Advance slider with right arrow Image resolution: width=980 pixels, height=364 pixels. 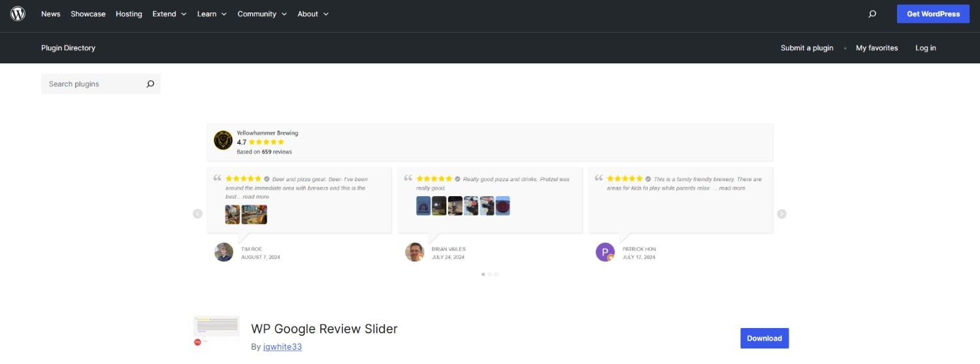coord(781,214)
